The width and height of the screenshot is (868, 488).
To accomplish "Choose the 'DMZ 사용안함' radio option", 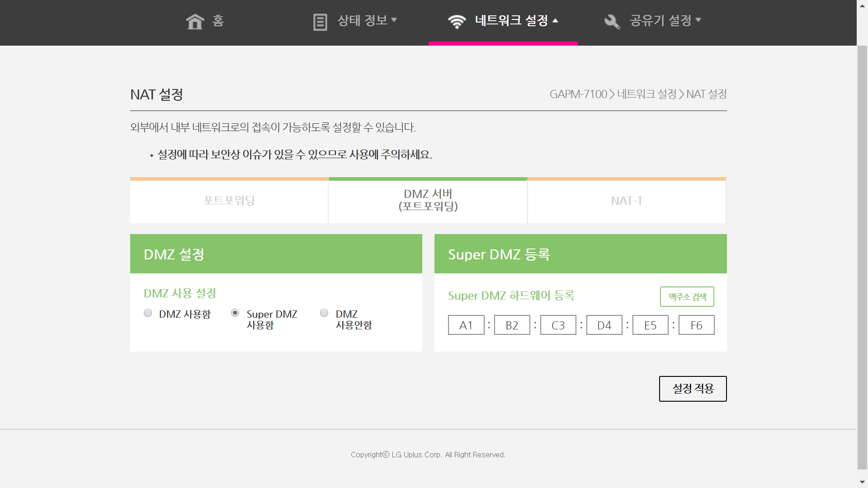I will [324, 313].
